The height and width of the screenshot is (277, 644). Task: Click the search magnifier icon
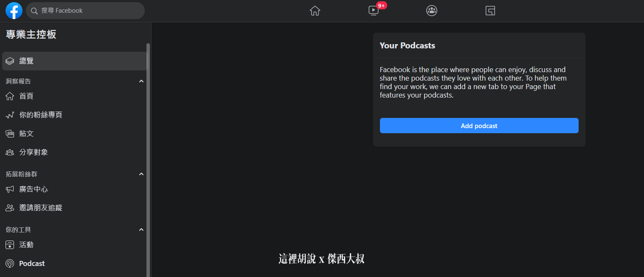[x=34, y=11]
